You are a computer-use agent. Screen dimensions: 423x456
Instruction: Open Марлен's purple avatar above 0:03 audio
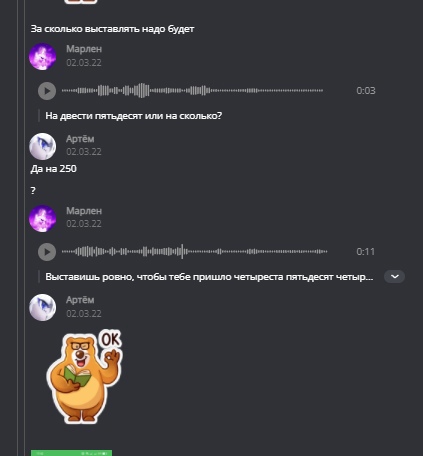43,56
